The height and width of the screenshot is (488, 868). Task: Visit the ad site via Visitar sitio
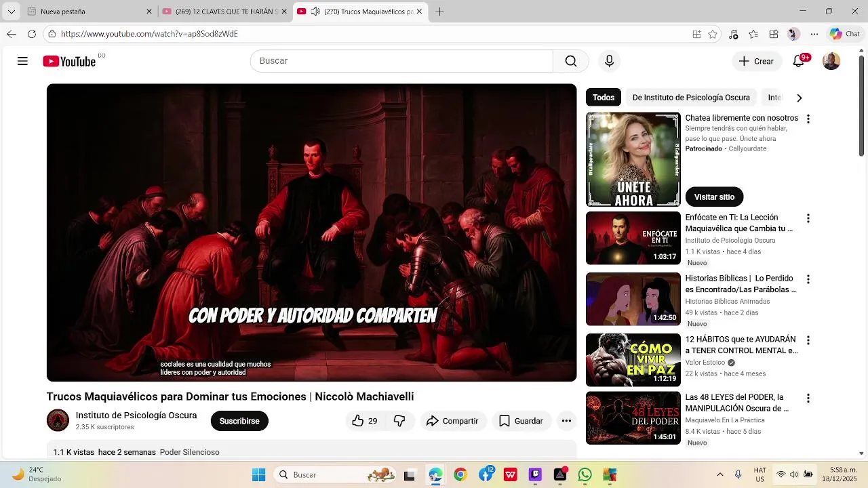pos(714,197)
